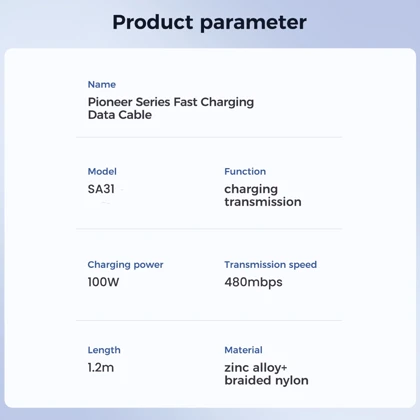
Task: Click divider line below the Name section
Action: (x=209, y=137)
